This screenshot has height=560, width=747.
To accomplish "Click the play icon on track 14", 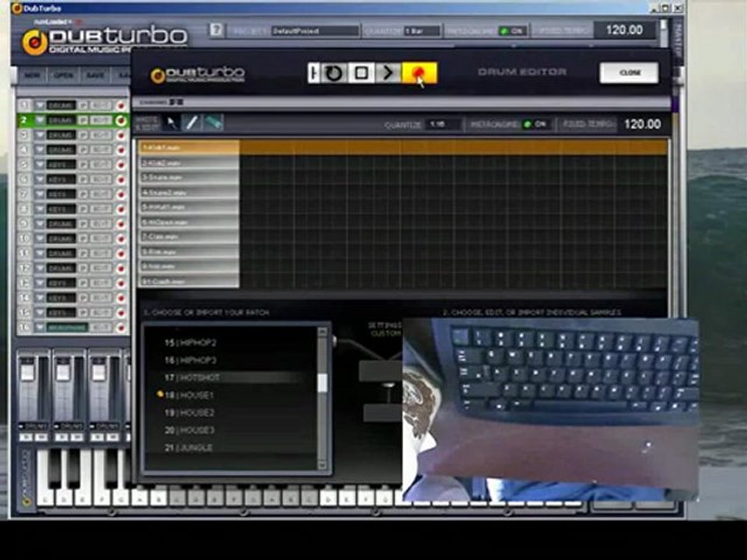I will pyautogui.click(x=83, y=298).
